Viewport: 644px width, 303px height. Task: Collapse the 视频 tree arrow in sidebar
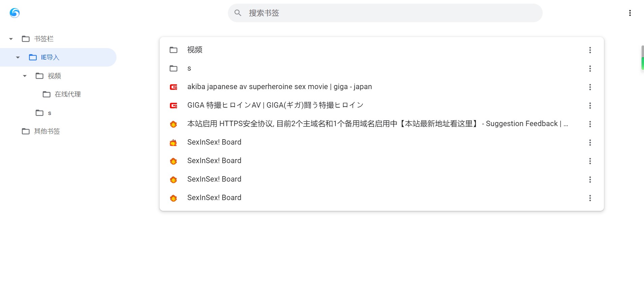pos(25,76)
